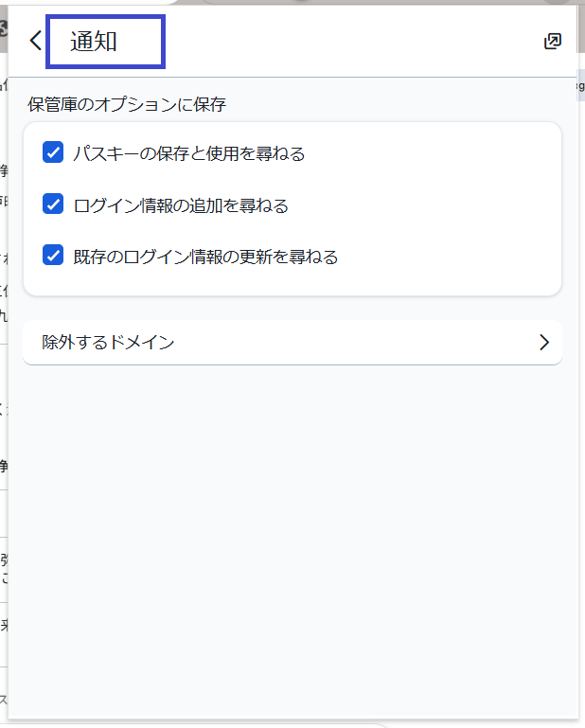585x728 pixels.
Task: Disable the 既存のログイン情報の更新を尋ねる checkbox
Action: 53,256
